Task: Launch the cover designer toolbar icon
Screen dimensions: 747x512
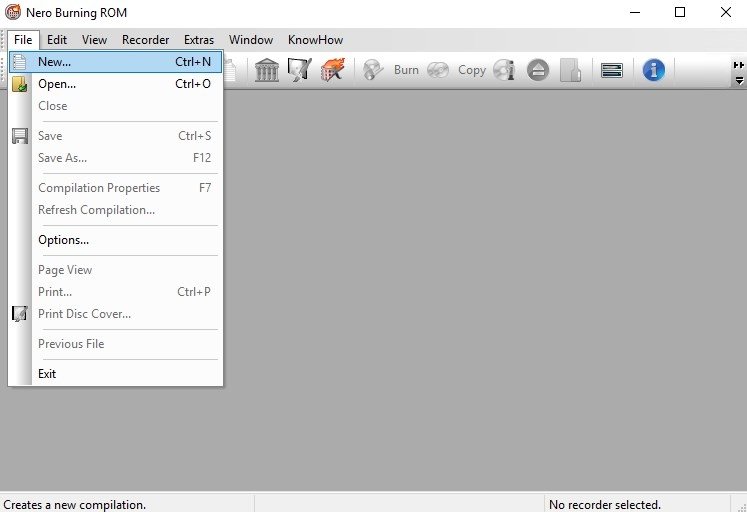Action: [x=300, y=70]
